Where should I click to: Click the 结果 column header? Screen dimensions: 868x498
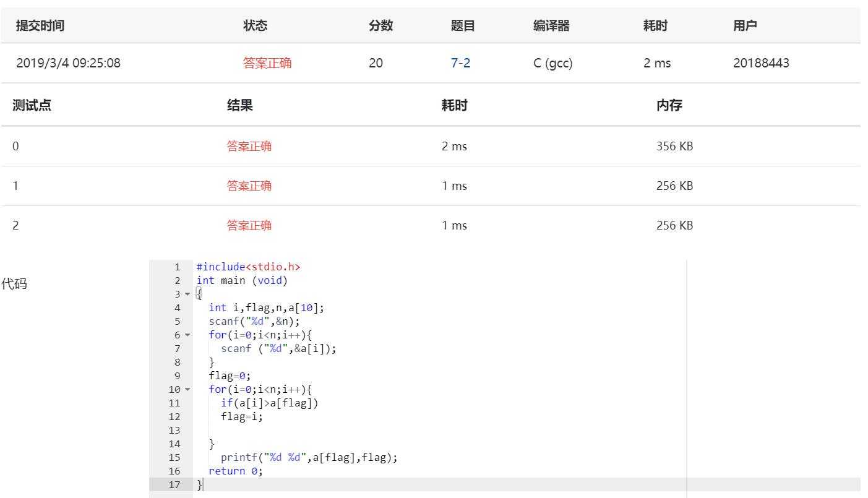(x=240, y=105)
